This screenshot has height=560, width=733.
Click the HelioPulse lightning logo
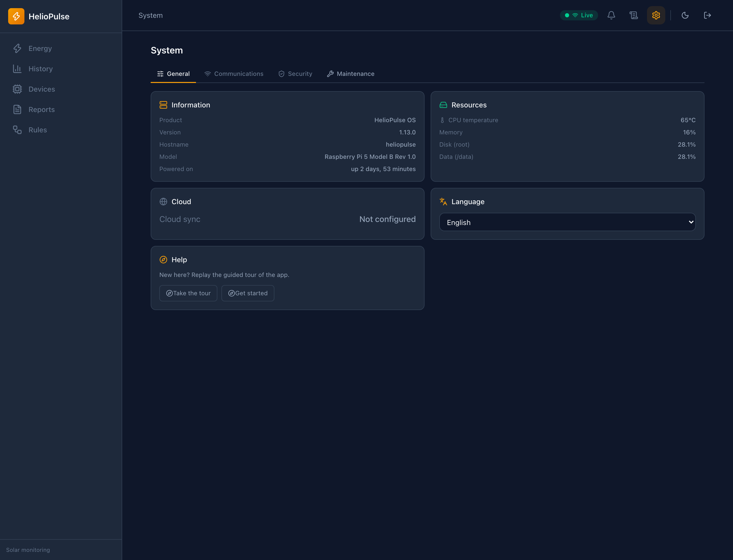click(x=16, y=16)
